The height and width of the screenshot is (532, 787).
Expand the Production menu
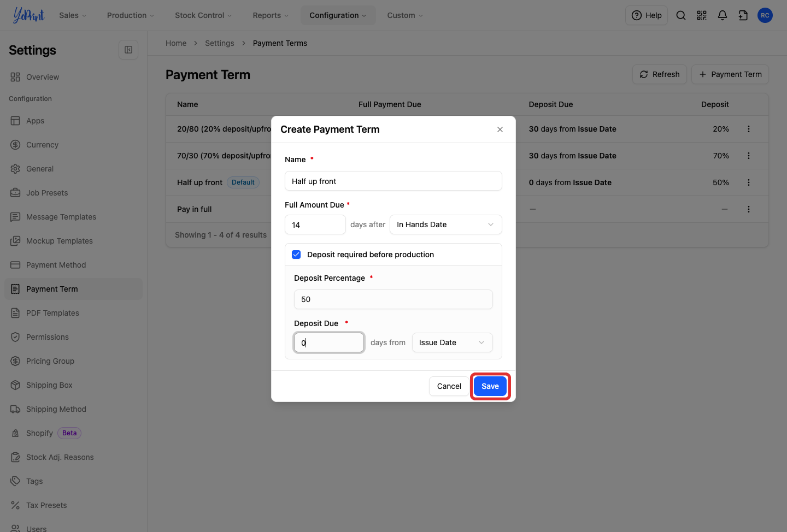tap(131, 15)
